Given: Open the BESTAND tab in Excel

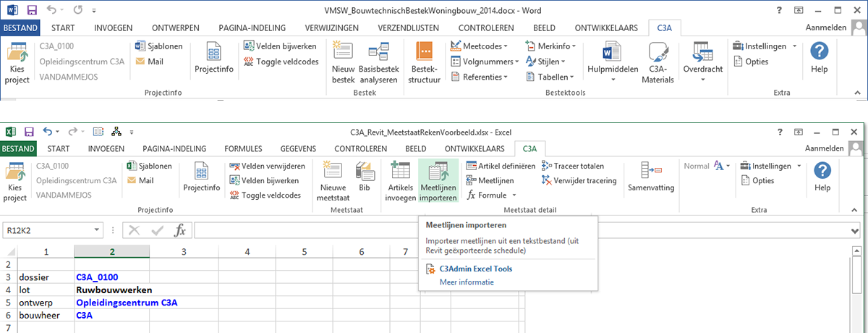Looking at the screenshot, I should click(x=20, y=148).
